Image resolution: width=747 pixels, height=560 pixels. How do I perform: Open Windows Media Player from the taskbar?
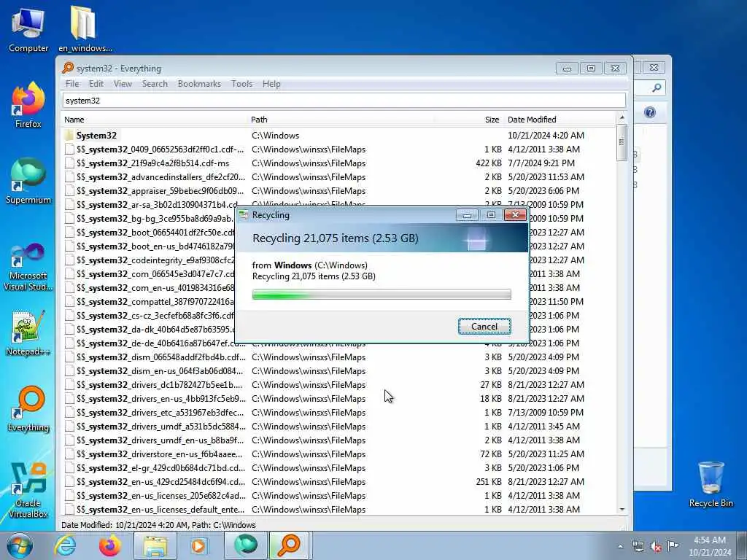[199, 545]
